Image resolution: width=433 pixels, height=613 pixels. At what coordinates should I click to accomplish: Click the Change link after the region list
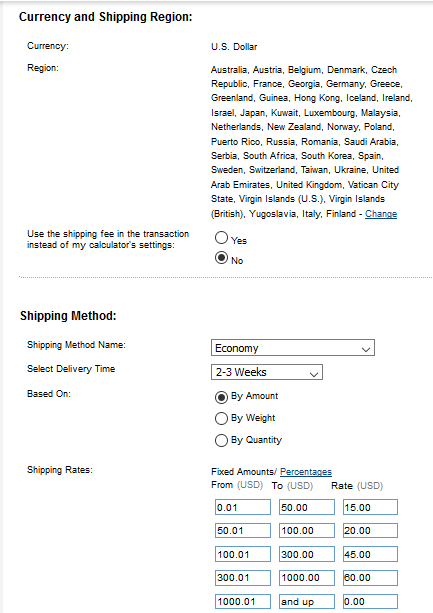[x=381, y=214]
